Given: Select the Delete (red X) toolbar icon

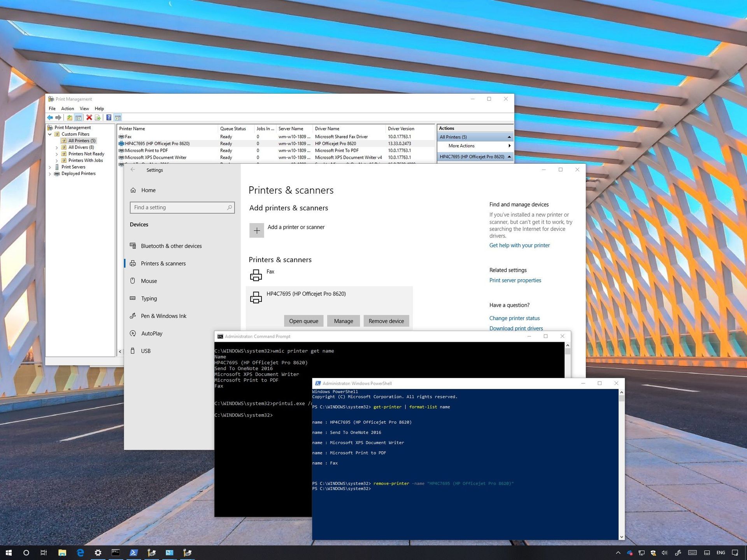Looking at the screenshot, I should coord(89,117).
